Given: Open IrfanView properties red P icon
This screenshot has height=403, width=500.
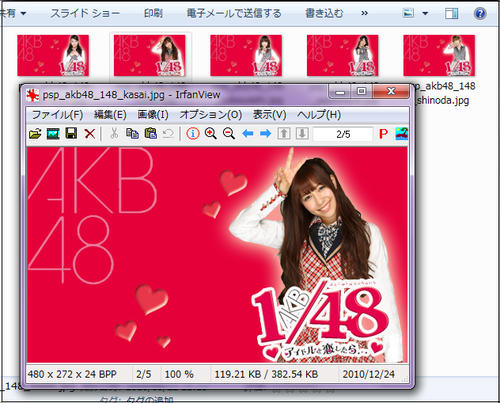Looking at the screenshot, I should click(384, 134).
